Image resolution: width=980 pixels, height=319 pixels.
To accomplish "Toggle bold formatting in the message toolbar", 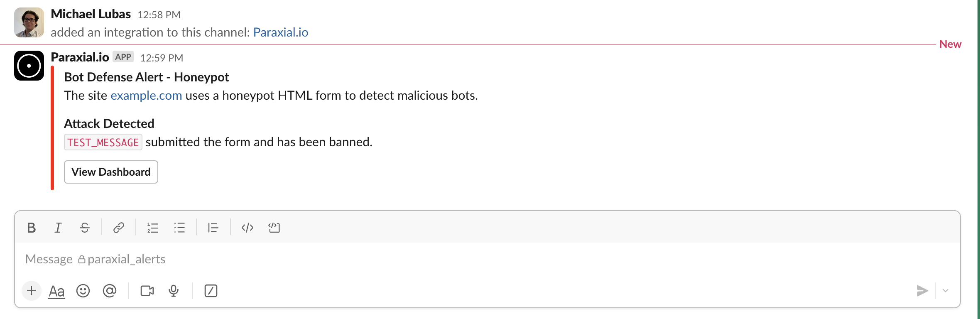I will (31, 227).
